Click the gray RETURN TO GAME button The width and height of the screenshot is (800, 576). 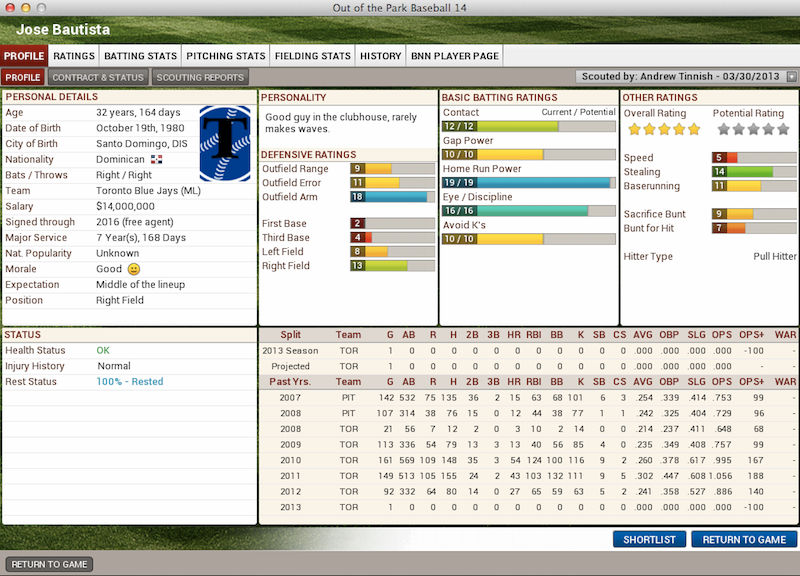pos(49,564)
